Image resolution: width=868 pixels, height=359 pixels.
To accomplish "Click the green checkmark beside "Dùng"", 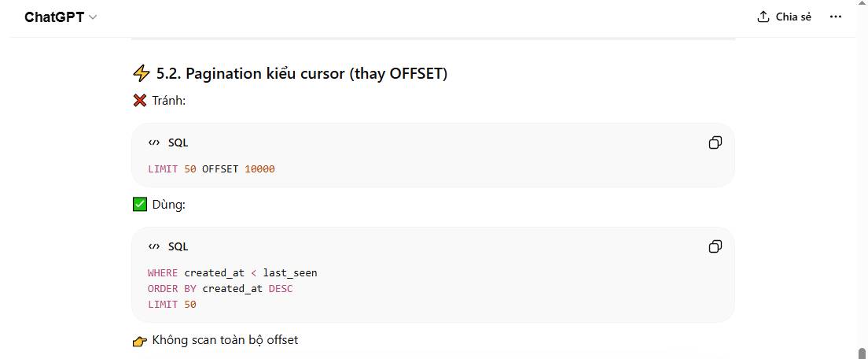I will 140,205.
